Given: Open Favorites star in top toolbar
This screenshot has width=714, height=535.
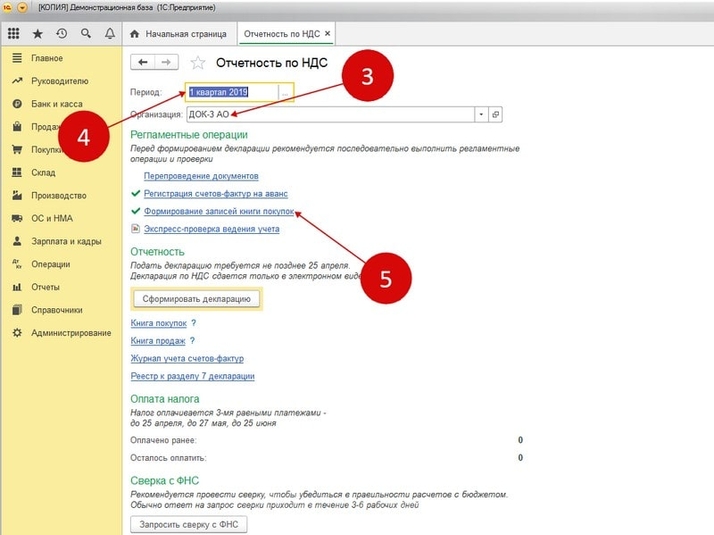Looking at the screenshot, I should coord(38,34).
